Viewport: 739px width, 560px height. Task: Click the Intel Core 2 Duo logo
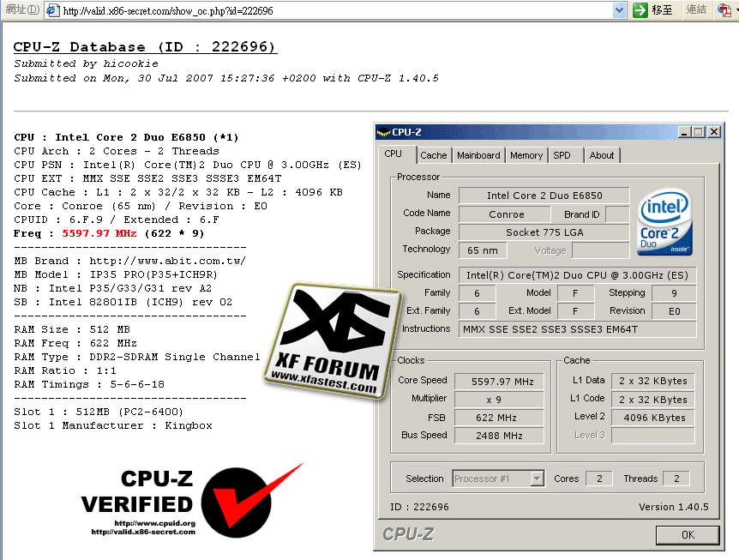click(x=664, y=221)
